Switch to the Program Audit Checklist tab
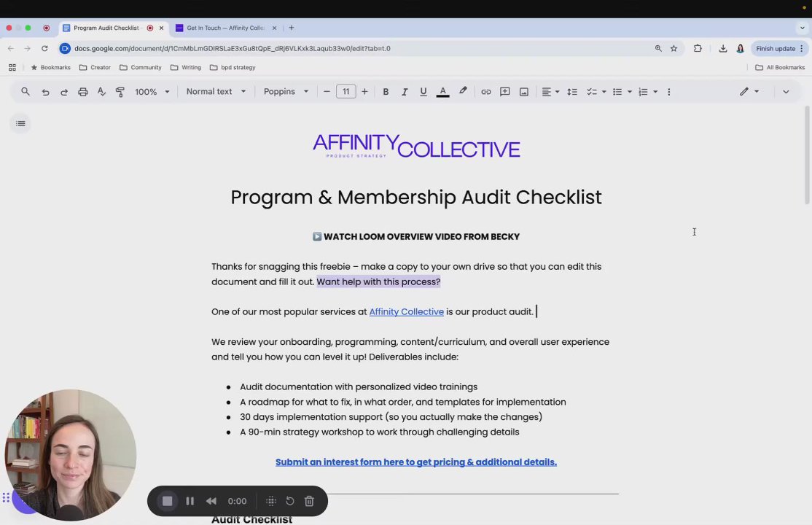The width and height of the screenshot is (812, 525). click(106, 28)
